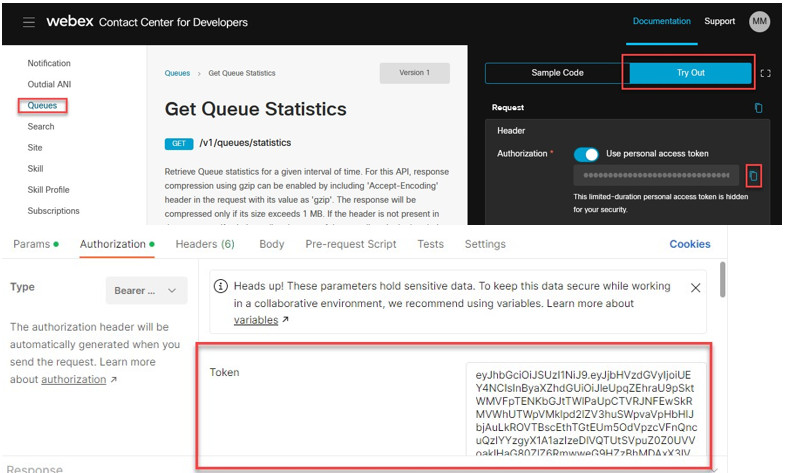Open the Pre-request Script tab

point(350,244)
